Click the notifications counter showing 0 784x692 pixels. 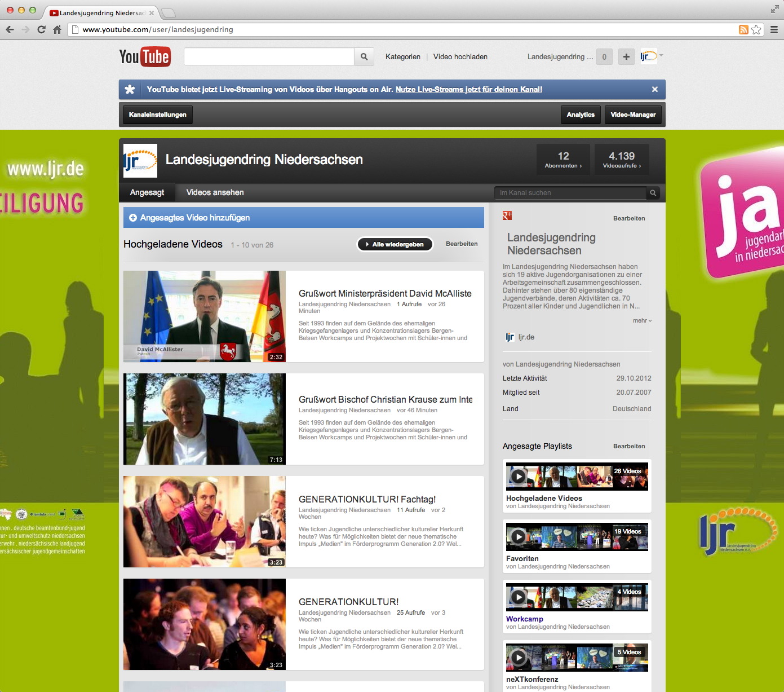[604, 56]
